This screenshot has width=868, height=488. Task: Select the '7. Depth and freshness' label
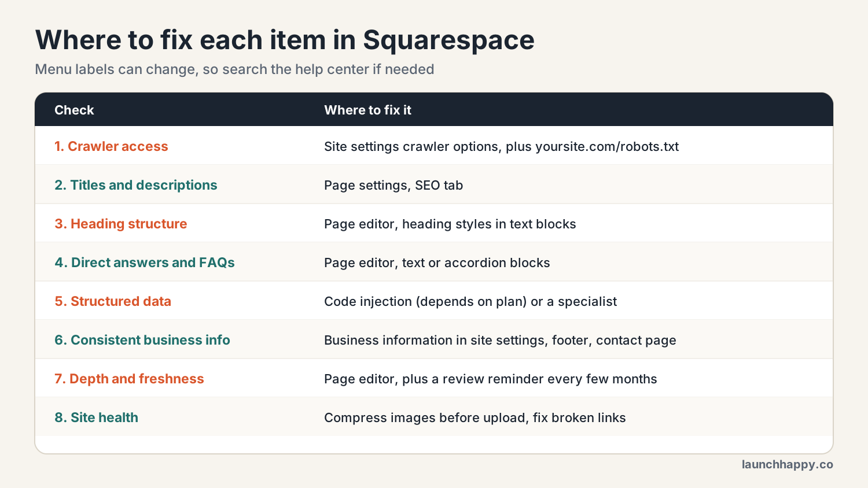coord(129,379)
